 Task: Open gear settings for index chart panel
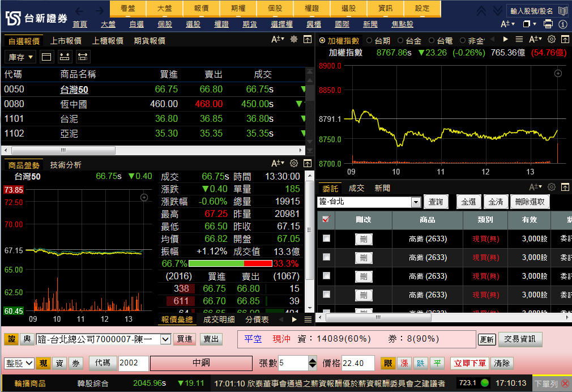(x=551, y=39)
